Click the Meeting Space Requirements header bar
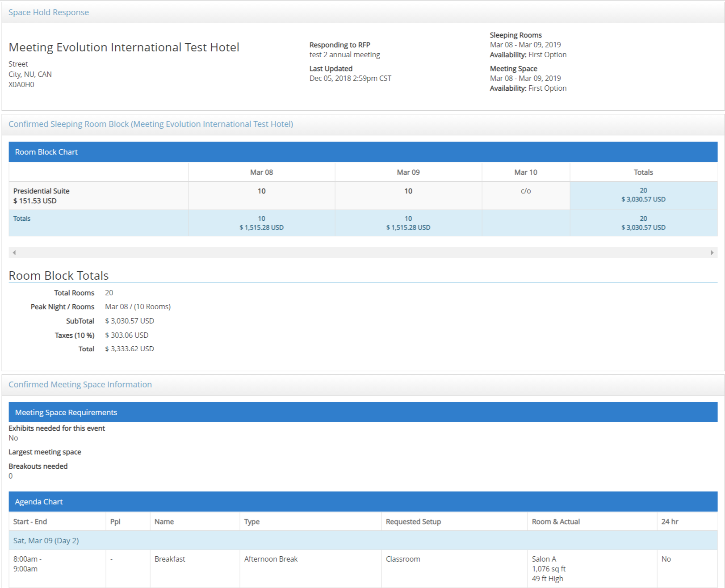725x588 pixels. 363,412
